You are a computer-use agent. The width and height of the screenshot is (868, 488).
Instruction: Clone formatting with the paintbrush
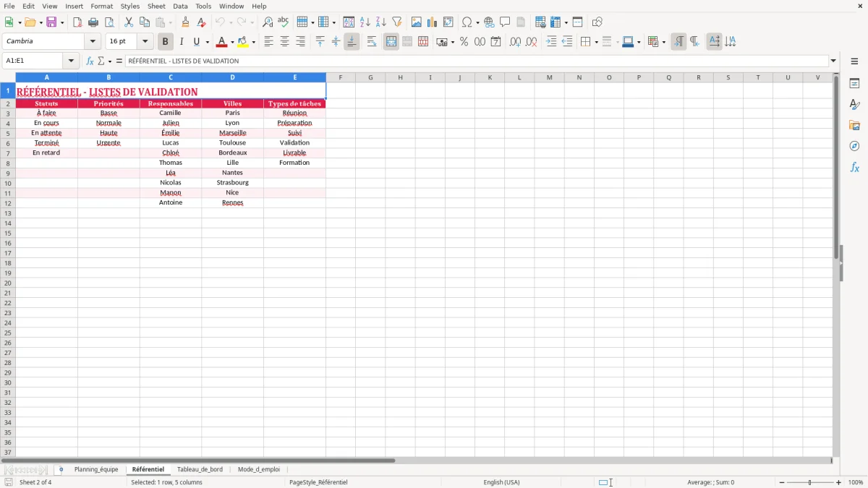(x=186, y=22)
